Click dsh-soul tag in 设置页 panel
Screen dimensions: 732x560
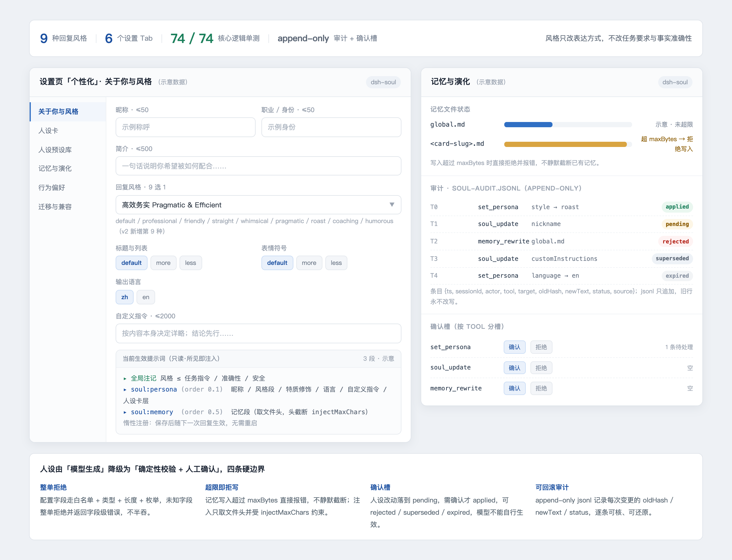(x=383, y=82)
